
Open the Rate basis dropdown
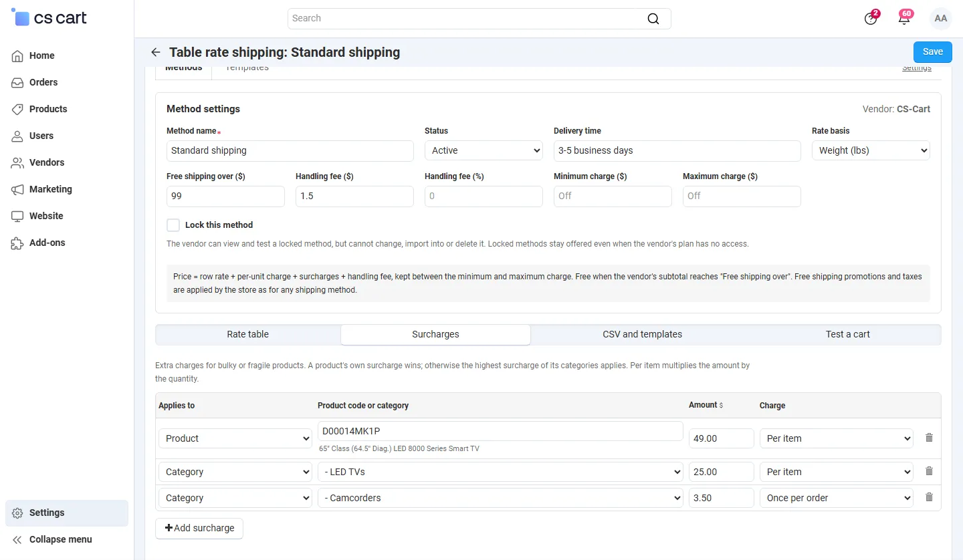(x=871, y=150)
